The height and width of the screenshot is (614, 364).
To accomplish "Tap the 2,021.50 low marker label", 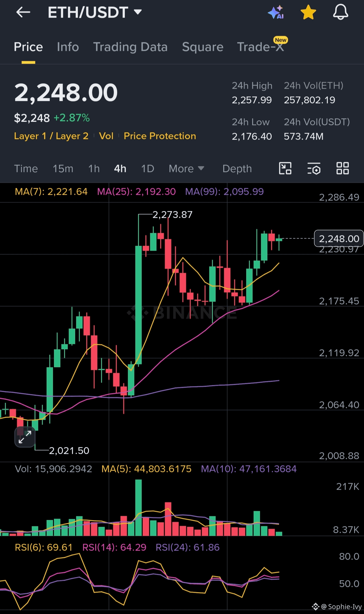I will point(69,450).
